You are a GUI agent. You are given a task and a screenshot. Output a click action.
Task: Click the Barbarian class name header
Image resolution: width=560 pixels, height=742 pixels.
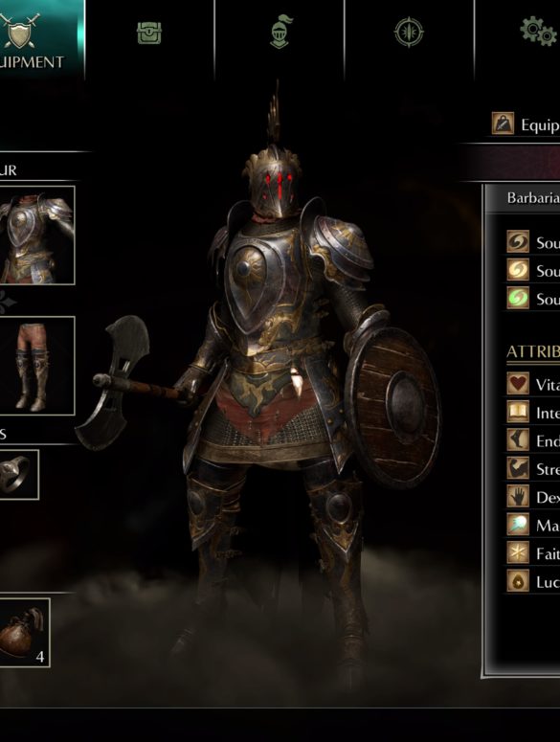tap(533, 198)
